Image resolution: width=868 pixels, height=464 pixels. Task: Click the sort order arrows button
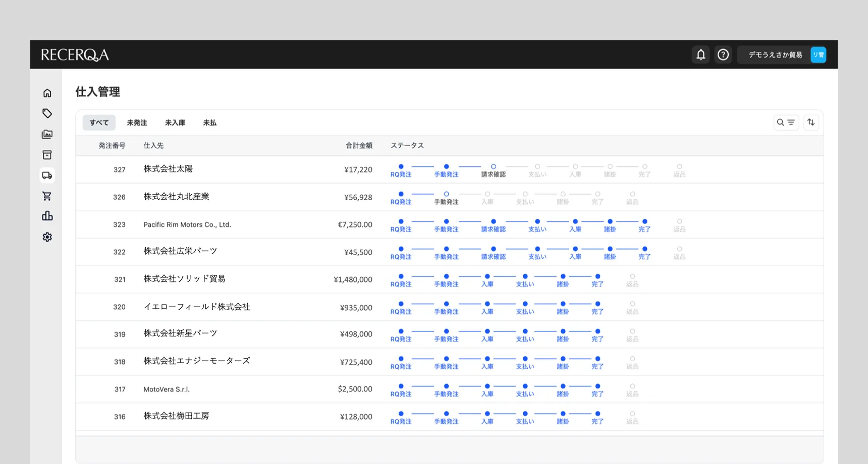point(810,123)
